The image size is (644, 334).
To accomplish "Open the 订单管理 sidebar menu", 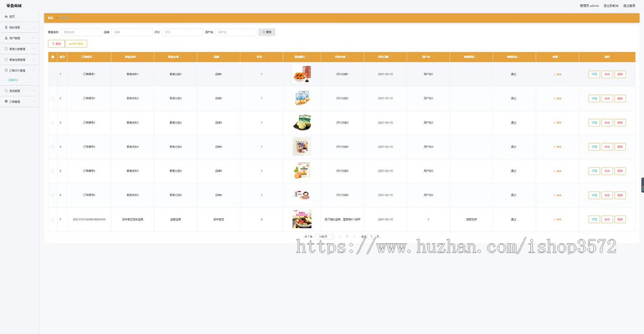I will (19, 102).
